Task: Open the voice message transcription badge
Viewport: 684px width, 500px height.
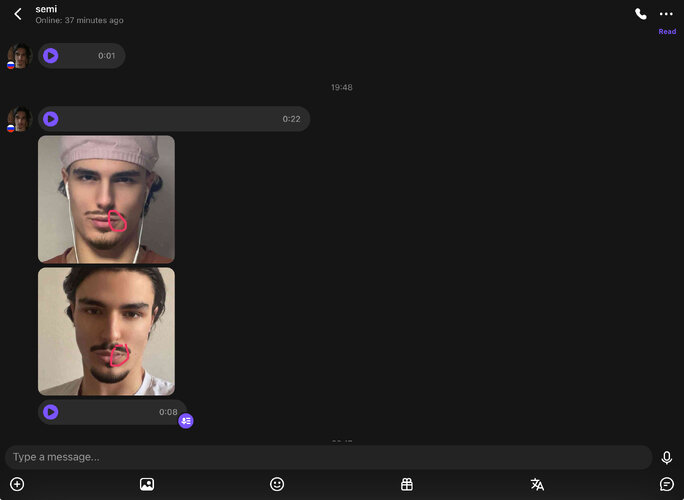Action: [x=186, y=421]
